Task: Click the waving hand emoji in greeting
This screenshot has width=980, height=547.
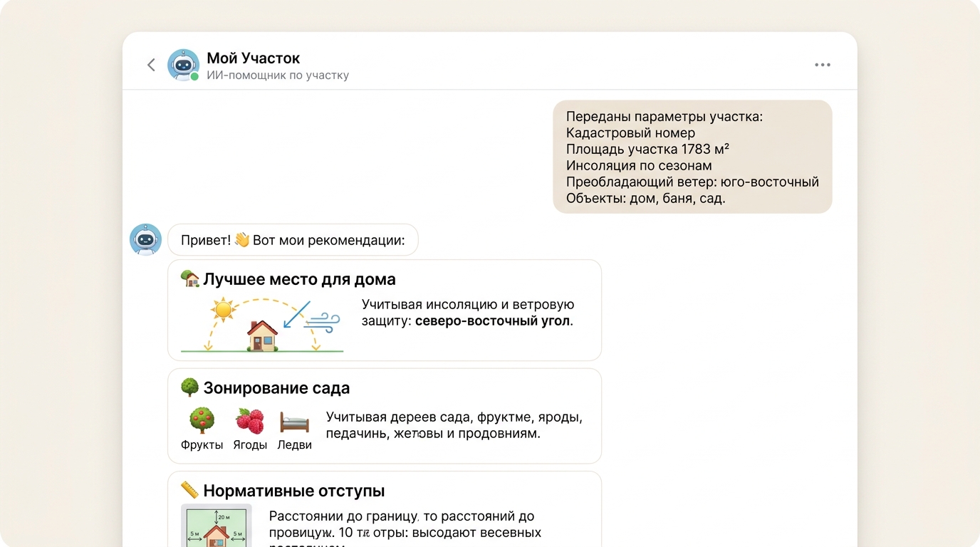Action: click(242, 240)
